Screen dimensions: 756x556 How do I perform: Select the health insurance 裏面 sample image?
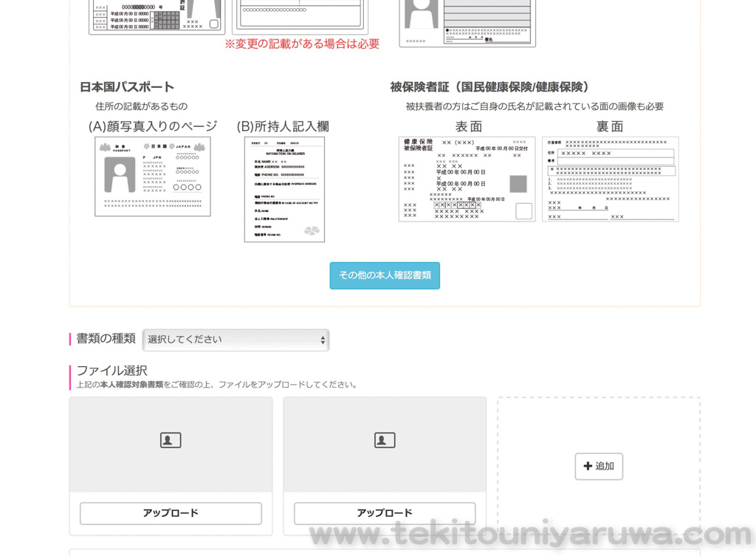click(610, 179)
